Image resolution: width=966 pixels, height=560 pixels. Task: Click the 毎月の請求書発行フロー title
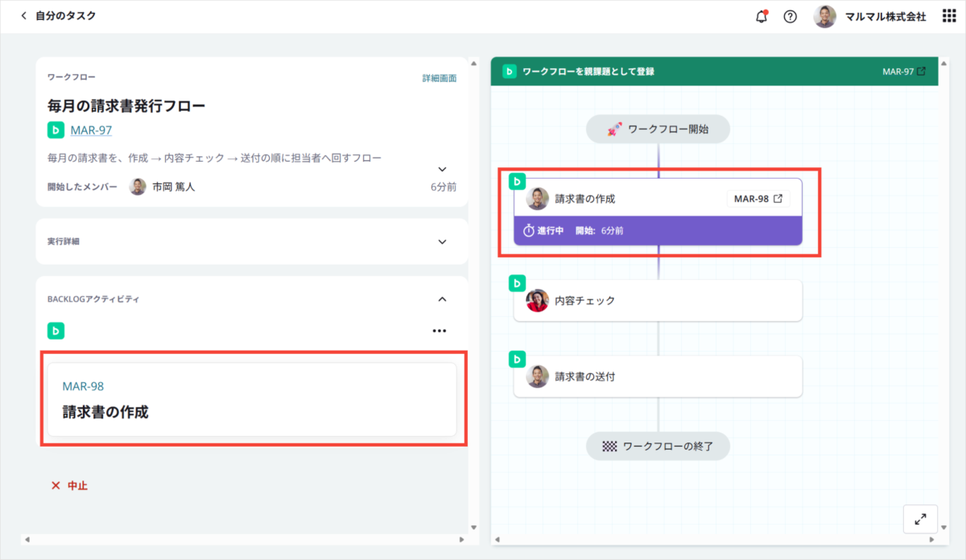(126, 105)
